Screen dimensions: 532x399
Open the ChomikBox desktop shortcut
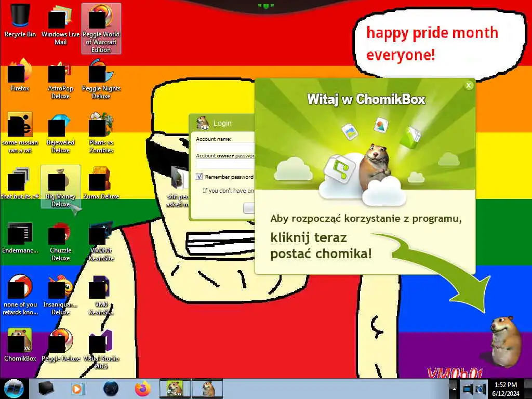point(20,344)
